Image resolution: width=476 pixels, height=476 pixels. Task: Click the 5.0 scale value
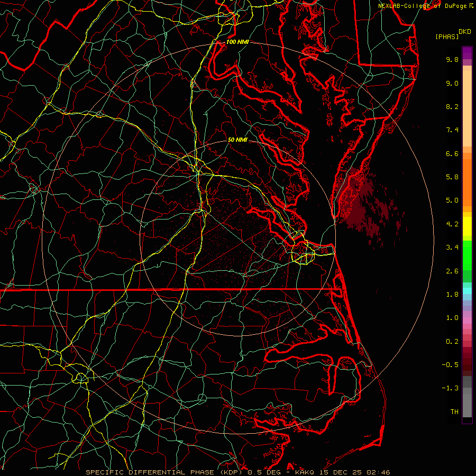point(452,200)
